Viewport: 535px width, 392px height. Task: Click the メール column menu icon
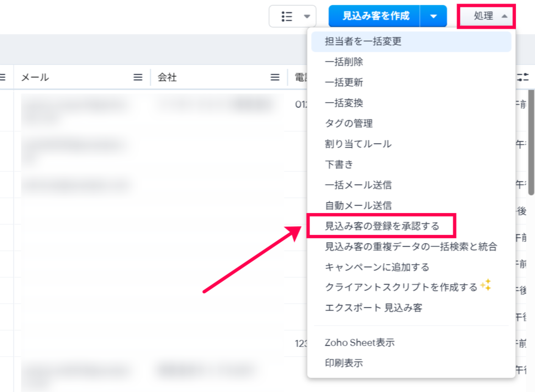[x=138, y=78]
